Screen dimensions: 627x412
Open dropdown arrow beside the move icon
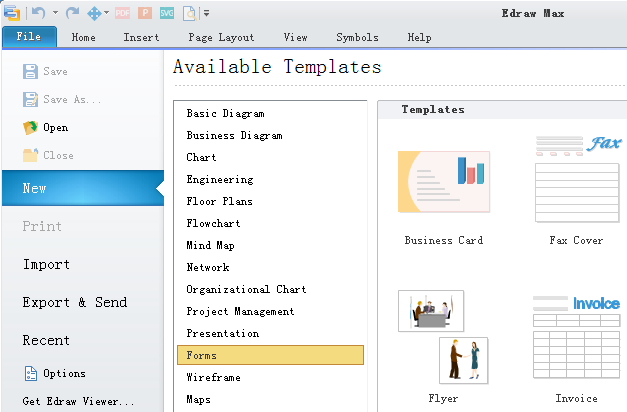(x=108, y=13)
